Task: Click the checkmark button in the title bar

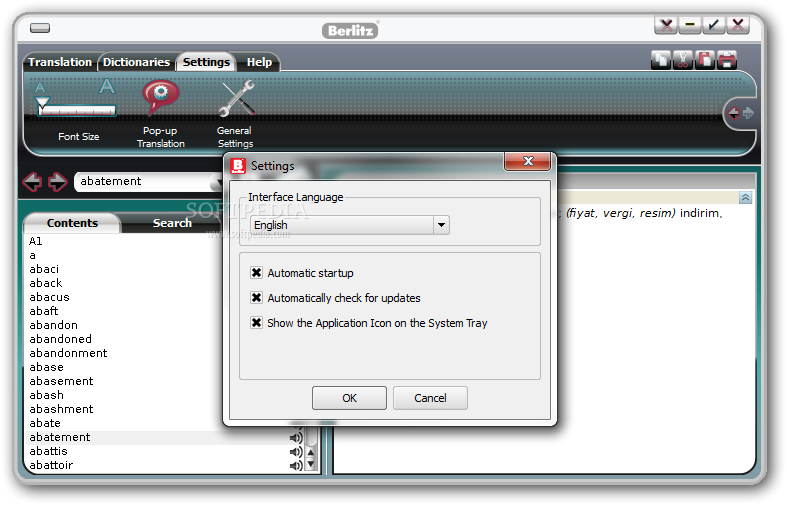Action: point(713,25)
